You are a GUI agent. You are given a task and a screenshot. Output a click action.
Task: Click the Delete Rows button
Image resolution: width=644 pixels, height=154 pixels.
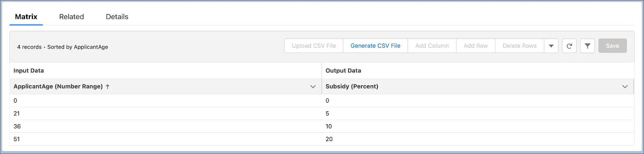click(x=520, y=46)
